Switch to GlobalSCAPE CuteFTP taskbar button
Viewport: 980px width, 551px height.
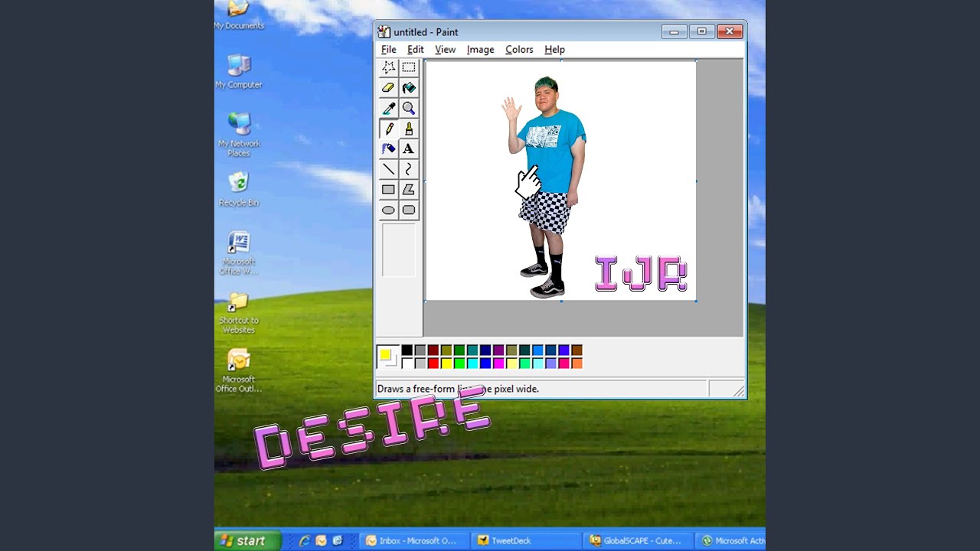[637, 540]
